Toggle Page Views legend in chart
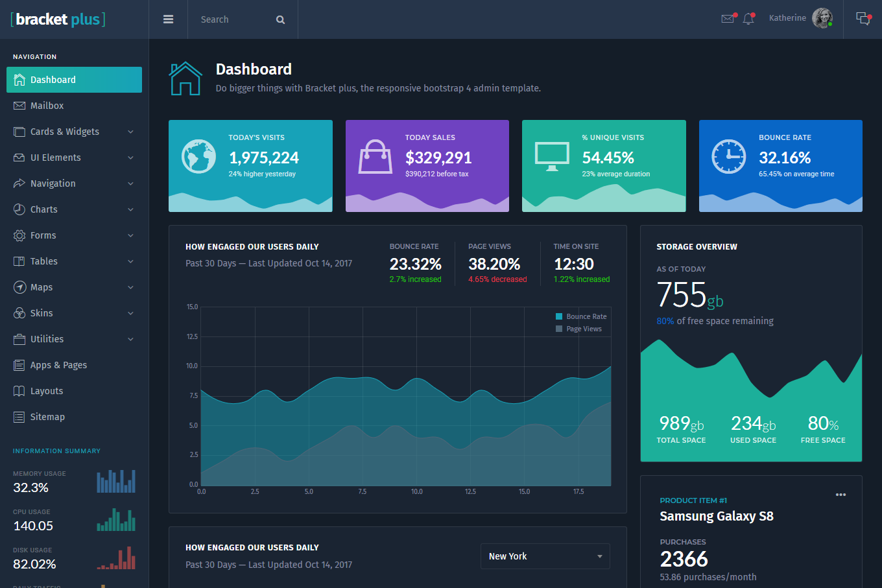 click(578, 329)
